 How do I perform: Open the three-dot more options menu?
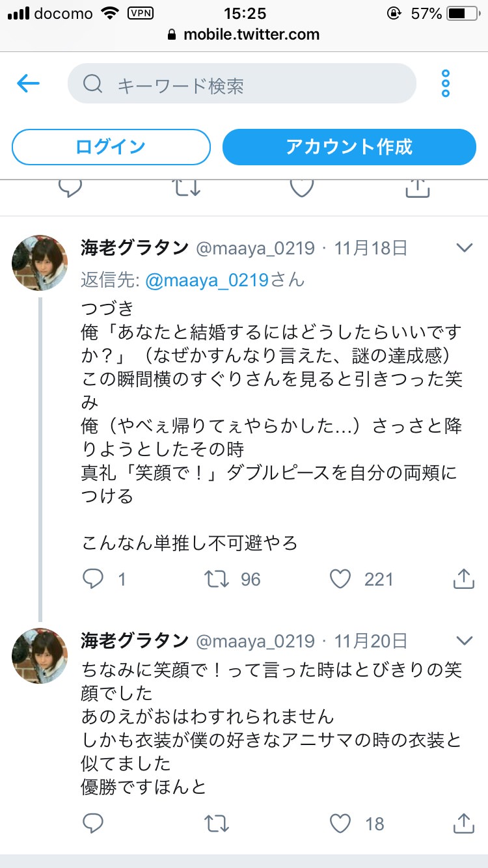click(446, 83)
